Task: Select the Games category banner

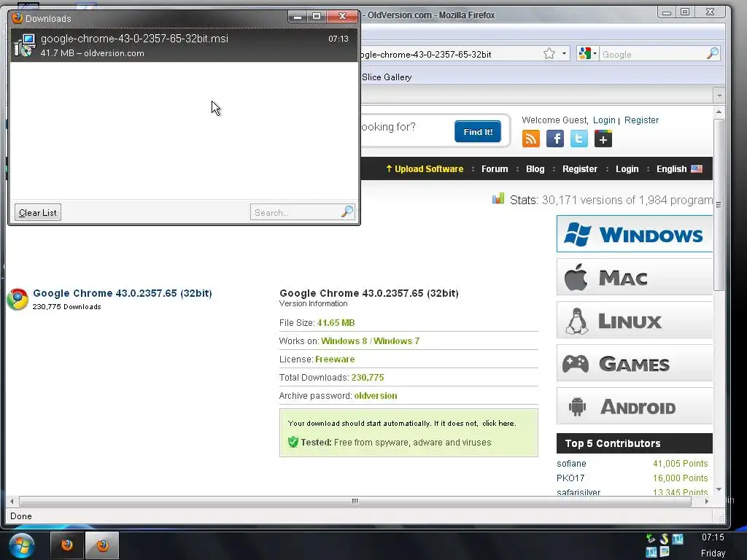Action: coord(635,363)
